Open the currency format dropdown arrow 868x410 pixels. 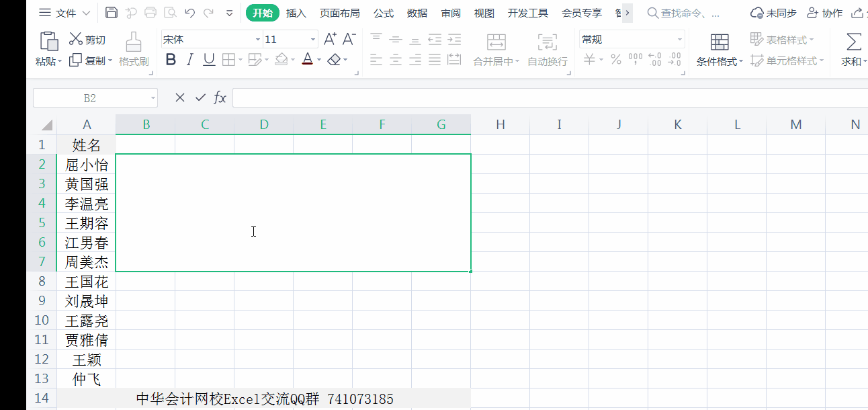(x=601, y=60)
